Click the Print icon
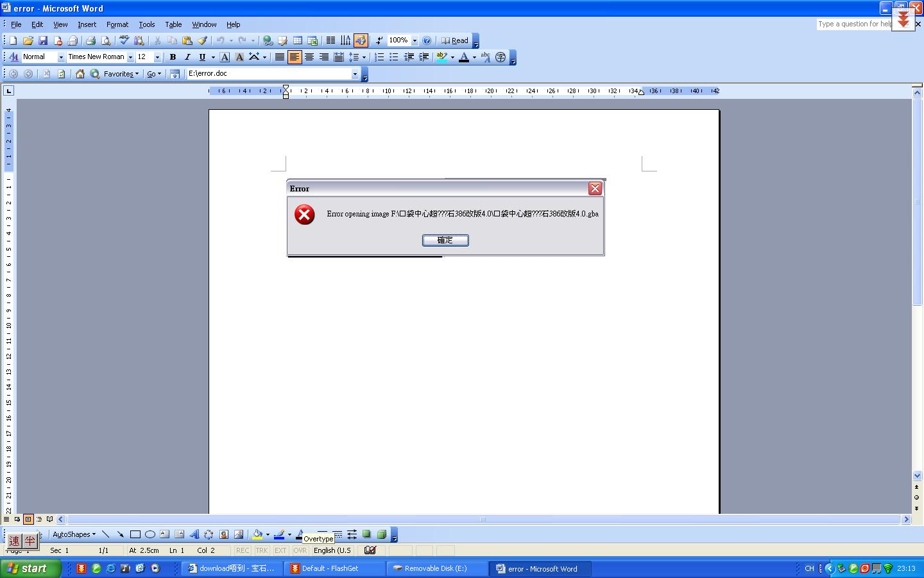The image size is (924, 578). 90,40
